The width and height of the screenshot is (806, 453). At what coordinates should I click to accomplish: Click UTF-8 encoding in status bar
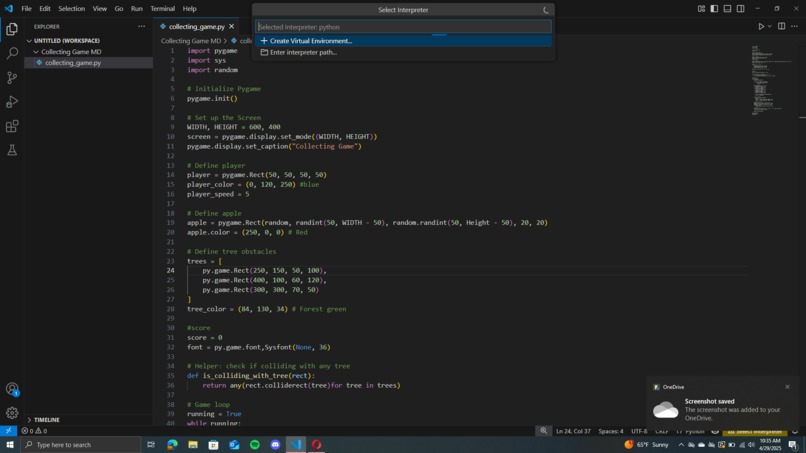tap(639, 431)
